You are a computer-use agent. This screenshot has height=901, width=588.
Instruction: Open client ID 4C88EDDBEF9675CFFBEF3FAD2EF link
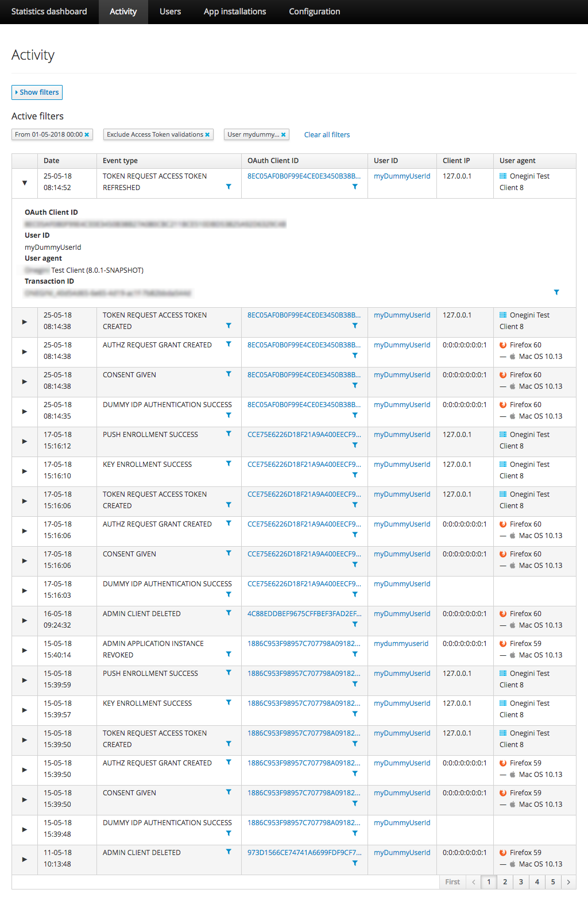[304, 613]
